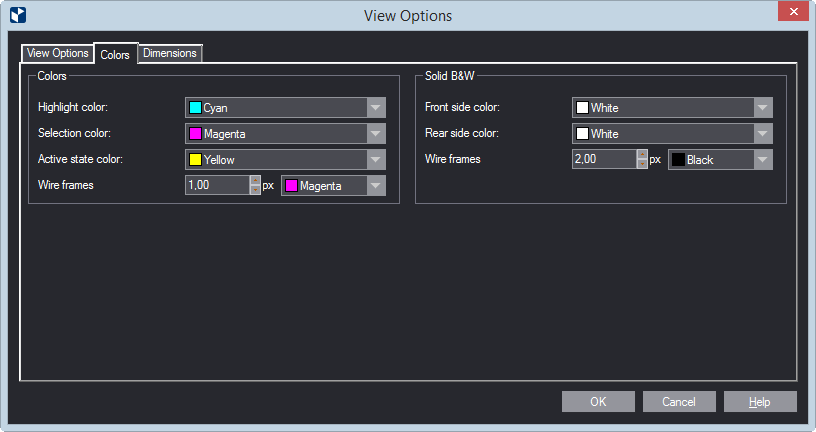Viewport: 816px width, 432px height.
Task: Click the Solid B&W wire frames 2,00 field
Action: 604,159
